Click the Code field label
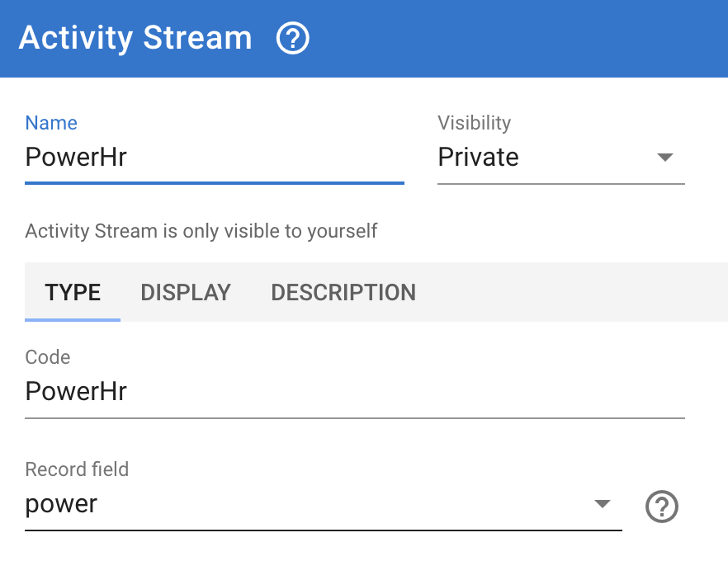 click(x=48, y=357)
